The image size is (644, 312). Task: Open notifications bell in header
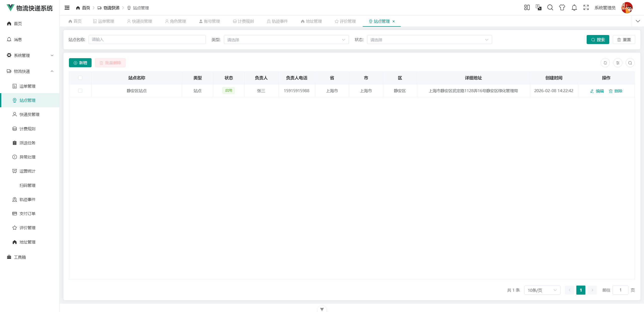pos(574,8)
